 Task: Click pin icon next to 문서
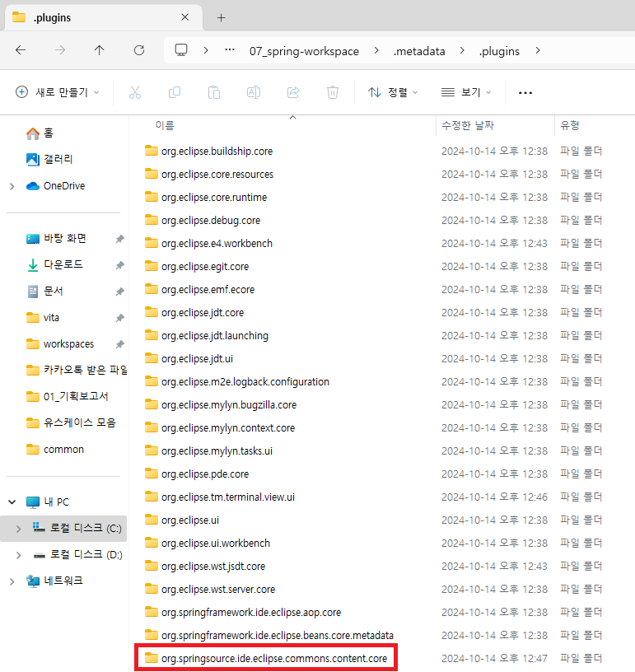click(x=120, y=292)
